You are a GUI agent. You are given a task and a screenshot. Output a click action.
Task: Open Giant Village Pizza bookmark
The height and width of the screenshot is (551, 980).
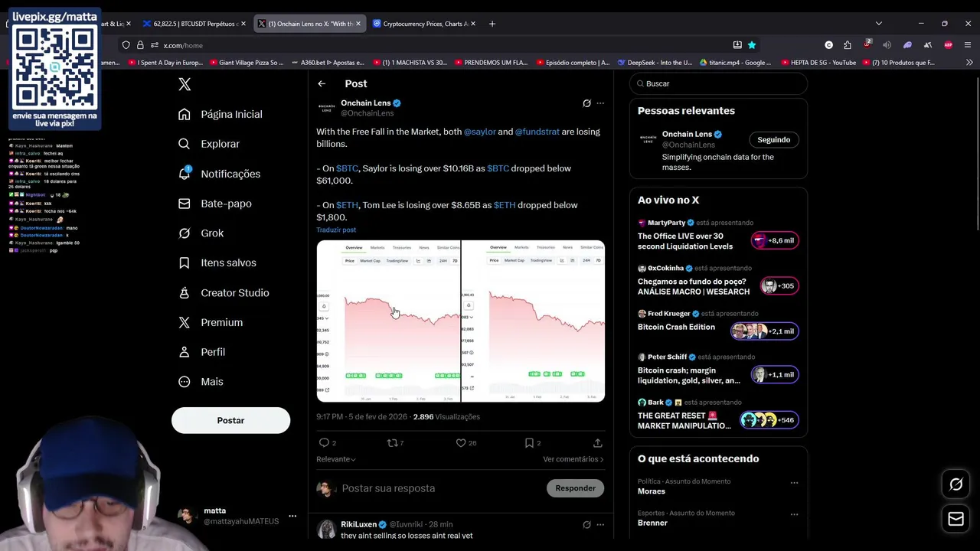(x=246, y=63)
